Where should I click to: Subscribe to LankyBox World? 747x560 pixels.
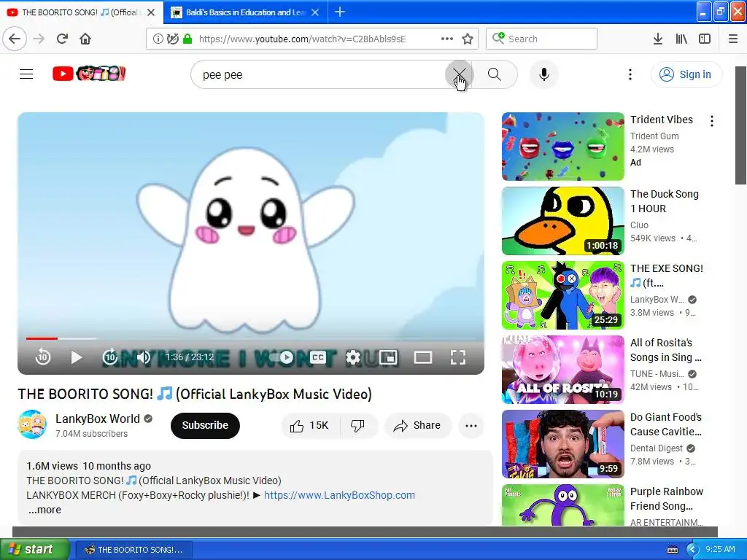205,425
